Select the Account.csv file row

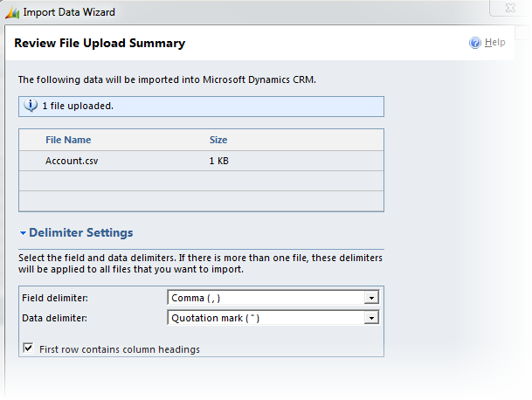click(70, 161)
